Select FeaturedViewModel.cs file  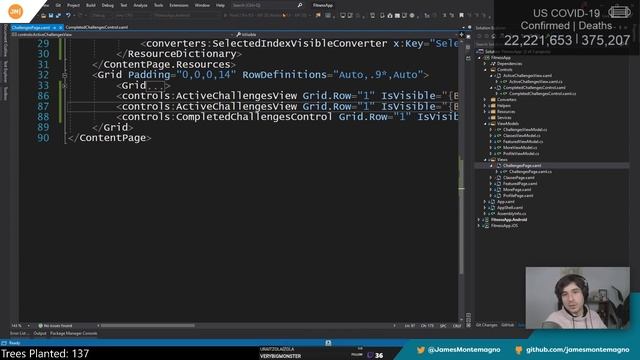coord(522,142)
